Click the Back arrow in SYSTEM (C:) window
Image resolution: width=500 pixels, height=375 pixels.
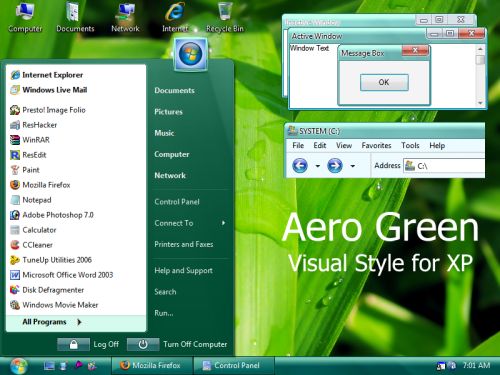tap(300, 165)
